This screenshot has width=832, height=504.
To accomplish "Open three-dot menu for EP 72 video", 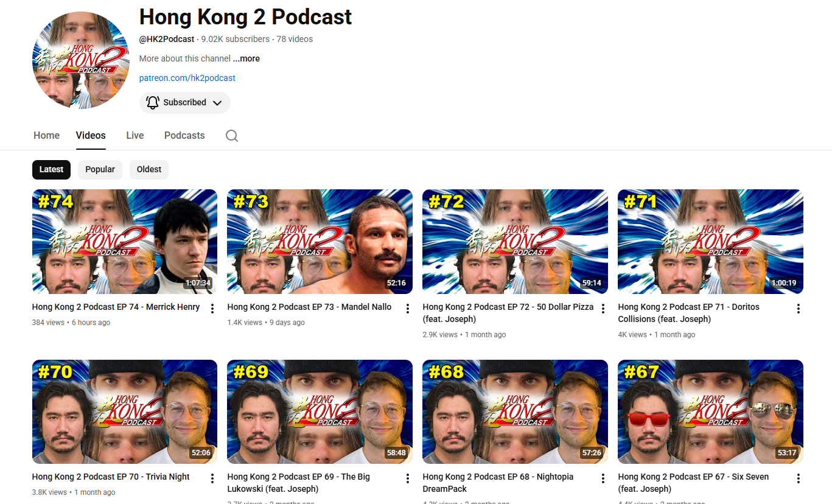I will tap(603, 309).
